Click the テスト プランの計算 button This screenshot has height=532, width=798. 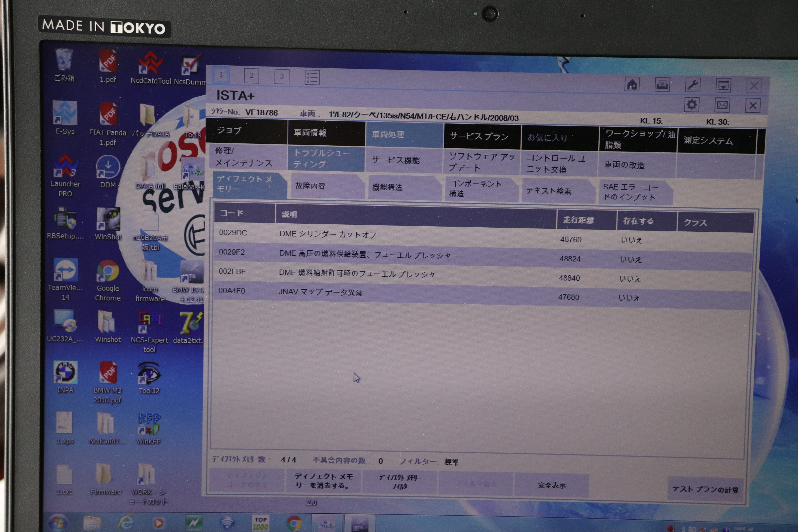pyautogui.click(x=706, y=489)
